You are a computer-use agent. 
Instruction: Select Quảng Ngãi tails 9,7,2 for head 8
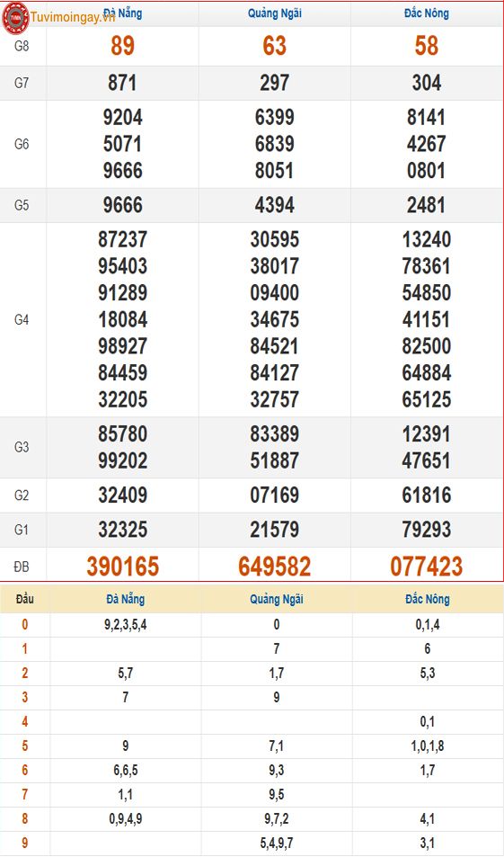(277, 818)
